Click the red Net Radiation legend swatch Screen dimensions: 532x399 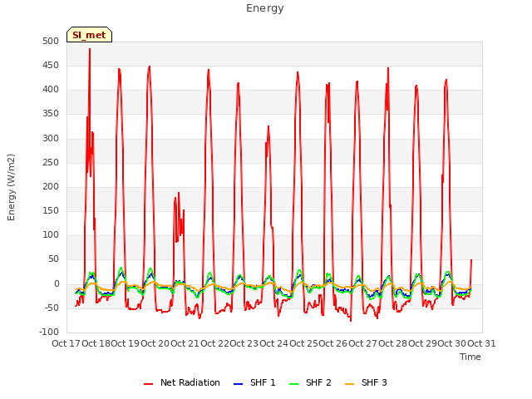[148, 384]
